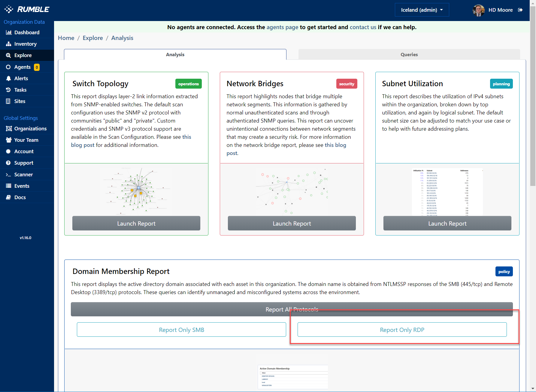Click the Report Only SMB button
Screen dimensions: 536x392
click(181, 330)
